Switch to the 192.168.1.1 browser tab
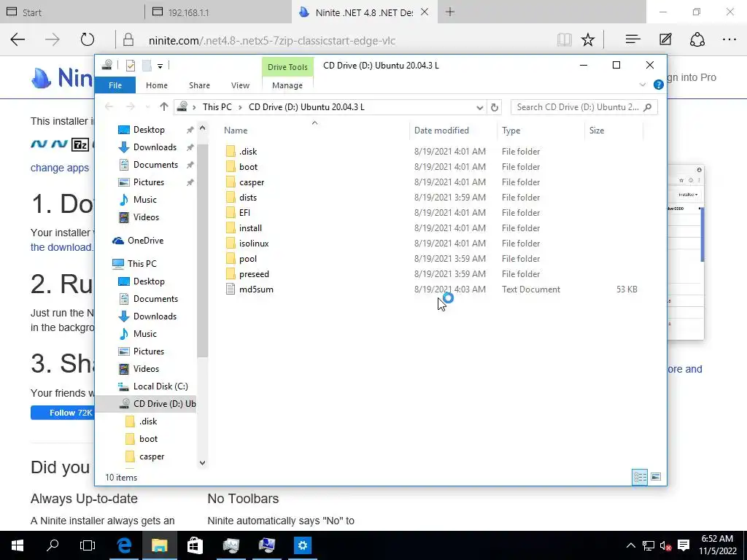Viewport: 747px width, 560px height. [x=217, y=12]
